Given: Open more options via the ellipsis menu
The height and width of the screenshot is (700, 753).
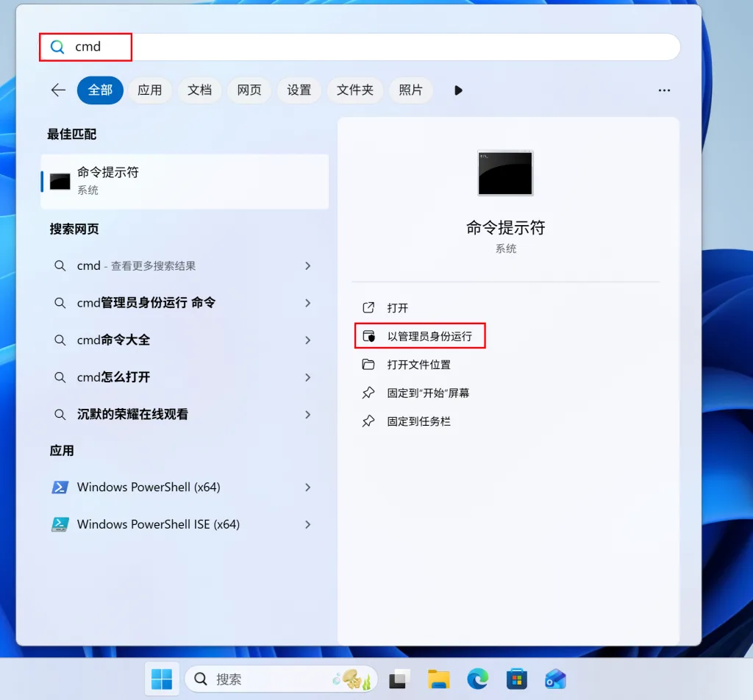Looking at the screenshot, I should 664,90.
